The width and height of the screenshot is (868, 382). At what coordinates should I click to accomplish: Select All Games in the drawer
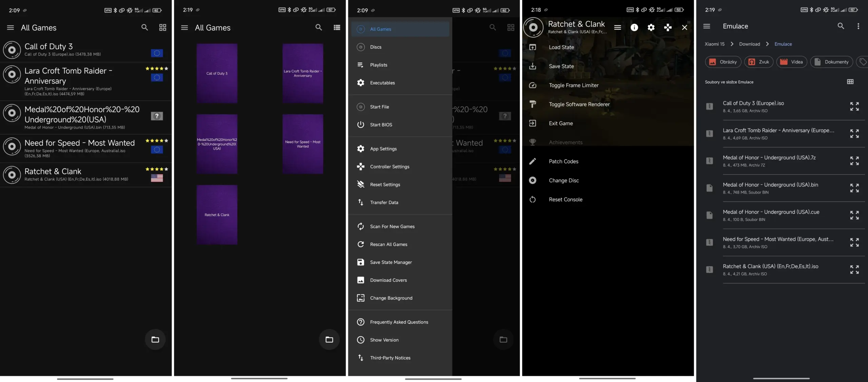(400, 29)
